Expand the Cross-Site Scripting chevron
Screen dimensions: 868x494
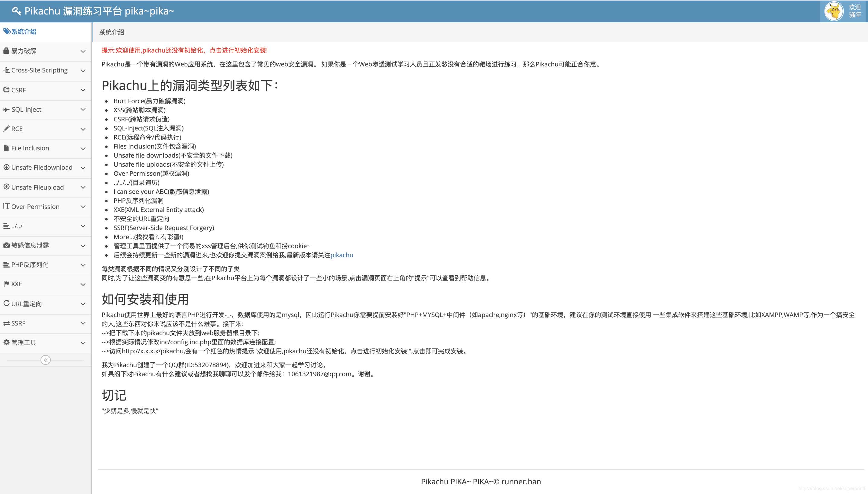coord(83,71)
